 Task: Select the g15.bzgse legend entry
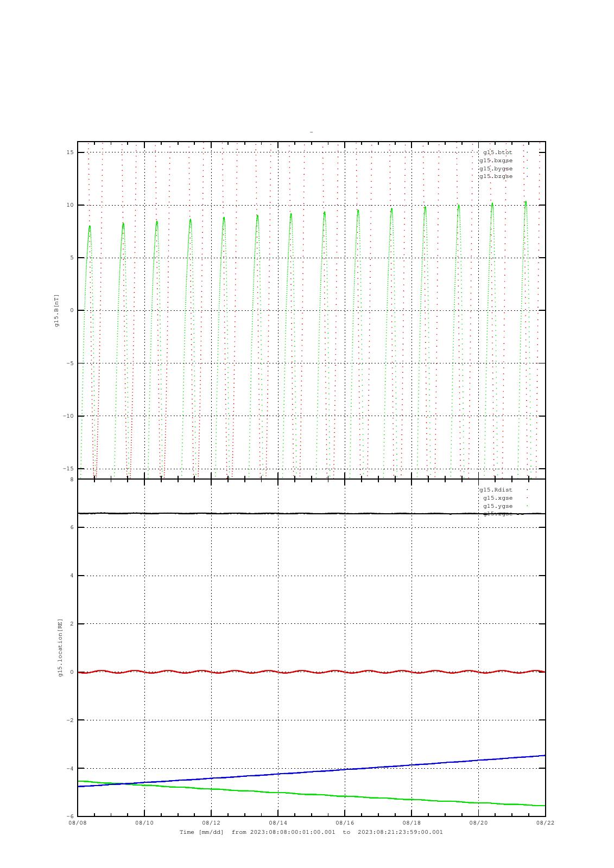[496, 176]
